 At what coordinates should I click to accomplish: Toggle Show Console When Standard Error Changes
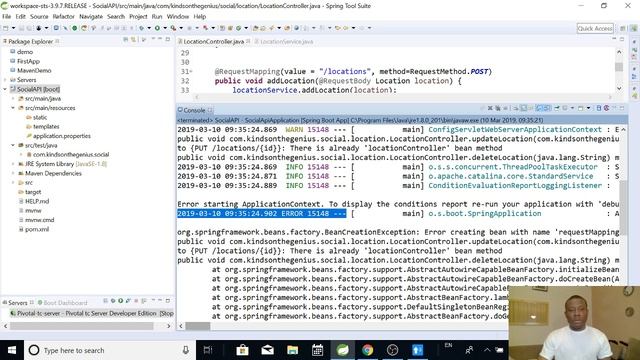coord(547,108)
